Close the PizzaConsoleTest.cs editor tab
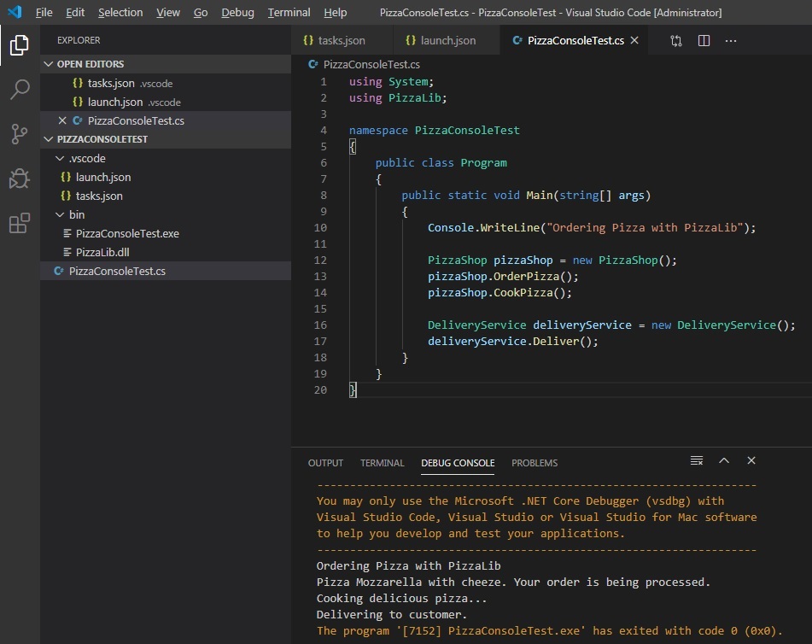Screen dimensions: 812x644 [634, 40]
